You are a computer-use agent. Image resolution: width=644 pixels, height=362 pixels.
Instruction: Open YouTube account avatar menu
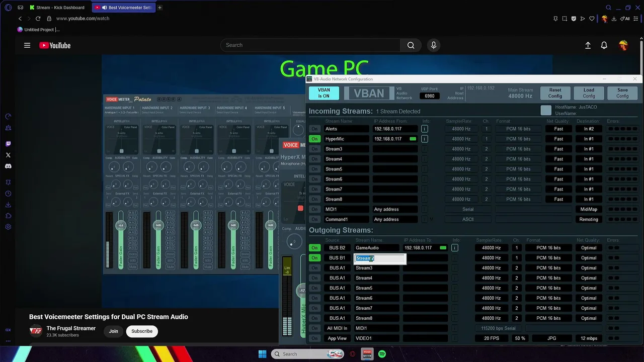pyautogui.click(x=623, y=45)
